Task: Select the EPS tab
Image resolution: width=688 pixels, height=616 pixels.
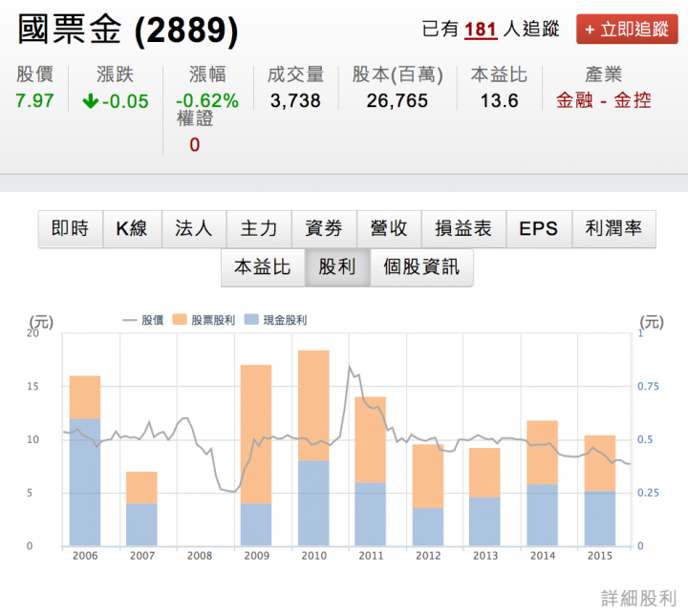Action: click(x=539, y=228)
